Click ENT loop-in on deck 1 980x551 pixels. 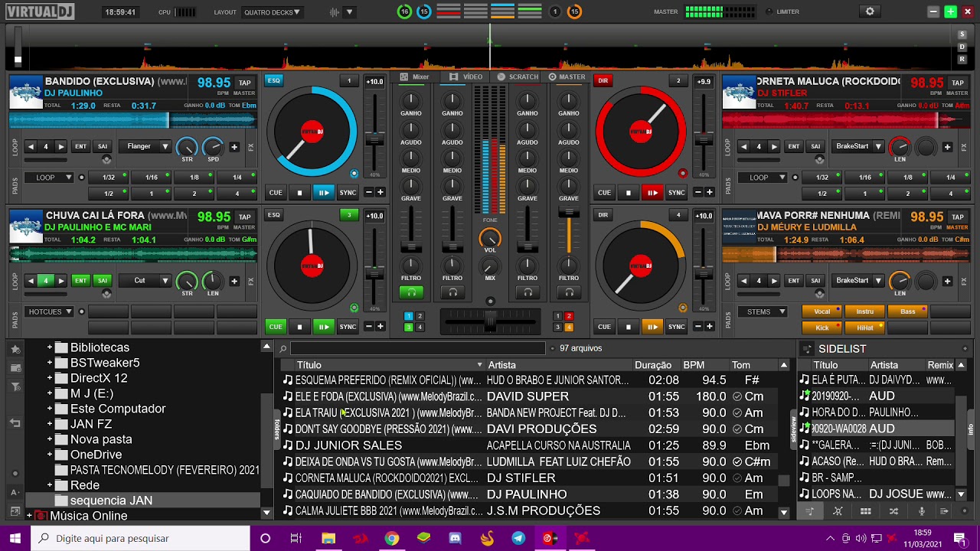80,146
